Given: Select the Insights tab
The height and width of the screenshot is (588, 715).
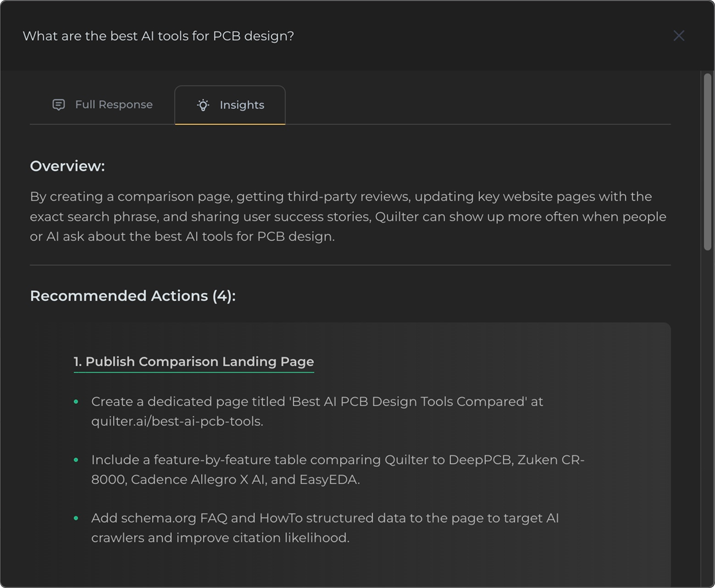Looking at the screenshot, I should click(242, 105).
